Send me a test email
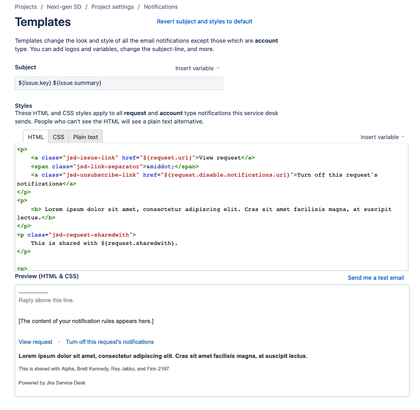The image size is (420, 410). coord(376,278)
